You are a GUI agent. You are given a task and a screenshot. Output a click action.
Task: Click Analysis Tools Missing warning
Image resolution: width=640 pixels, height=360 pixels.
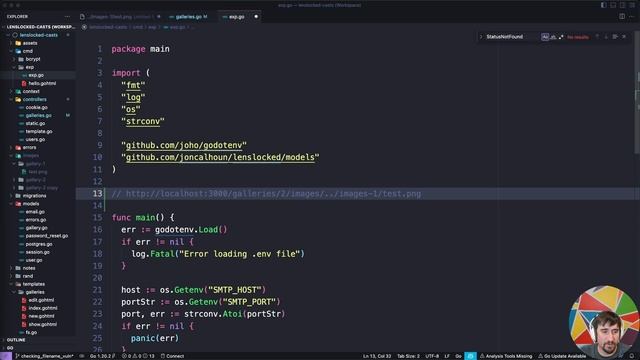coord(506,356)
